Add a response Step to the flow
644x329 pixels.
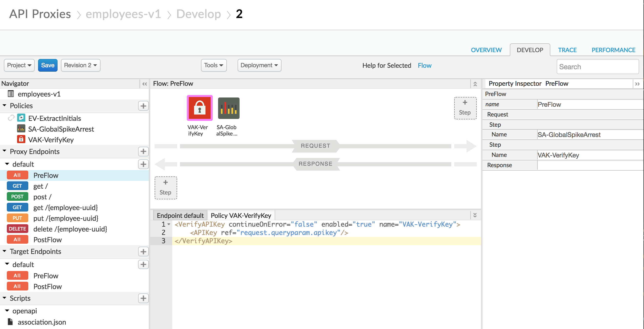pyautogui.click(x=165, y=188)
